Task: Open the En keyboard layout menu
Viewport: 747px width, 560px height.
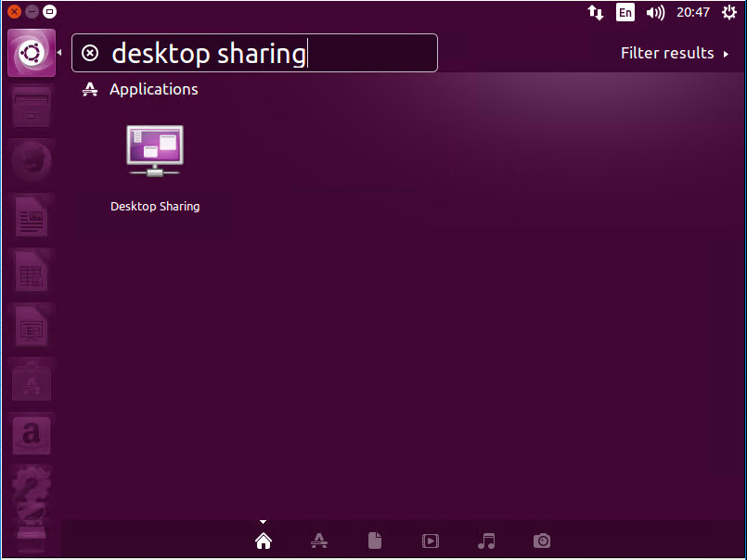Action: point(625,12)
